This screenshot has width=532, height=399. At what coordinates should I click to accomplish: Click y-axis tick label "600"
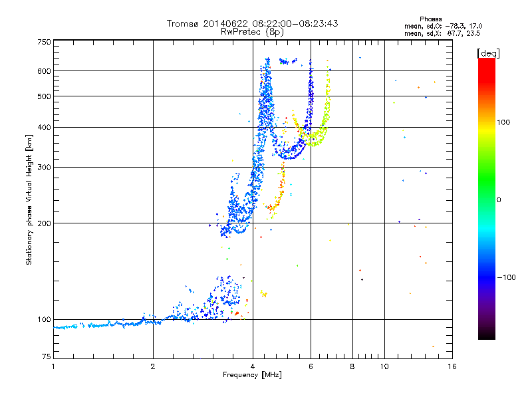pyautogui.click(x=45, y=71)
